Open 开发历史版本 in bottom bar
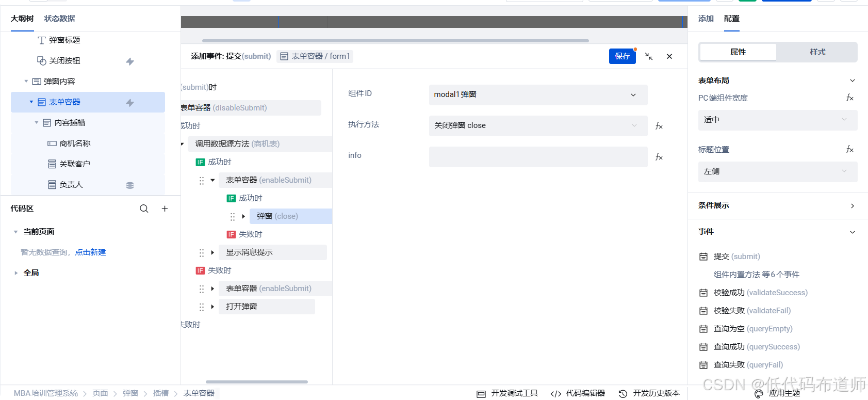868x400 pixels. click(x=649, y=393)
